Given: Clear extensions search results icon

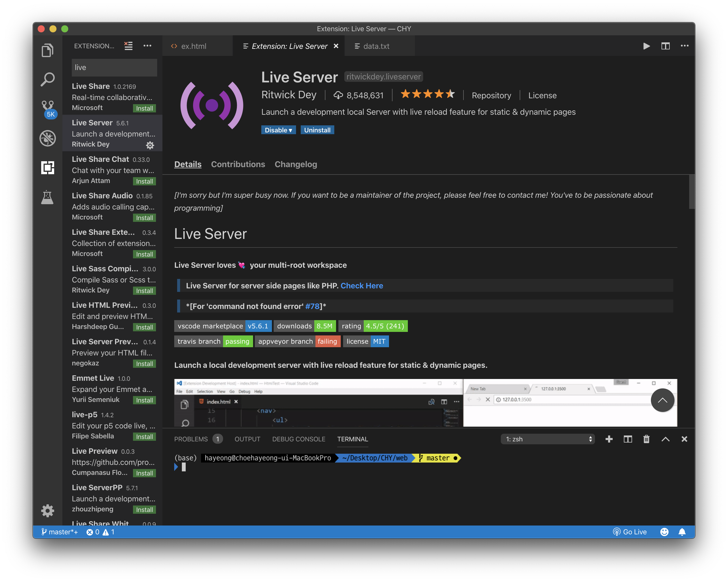Looking at the screenshot, I should tap(128, 46).
